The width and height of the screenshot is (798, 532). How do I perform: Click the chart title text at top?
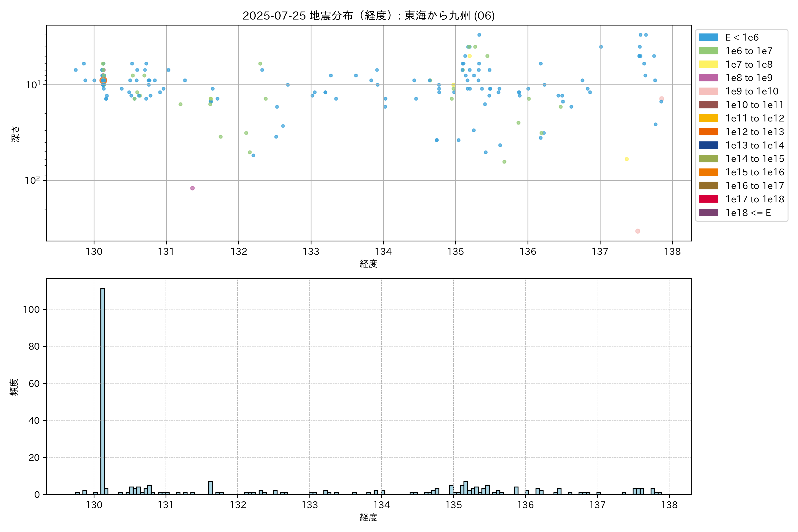coord(368,16)
